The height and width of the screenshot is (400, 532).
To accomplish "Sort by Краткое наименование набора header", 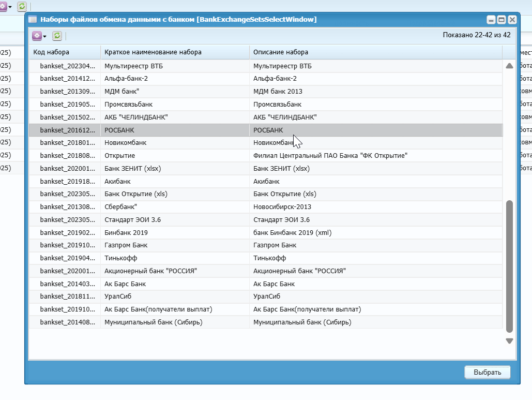I will coord(175,52).
